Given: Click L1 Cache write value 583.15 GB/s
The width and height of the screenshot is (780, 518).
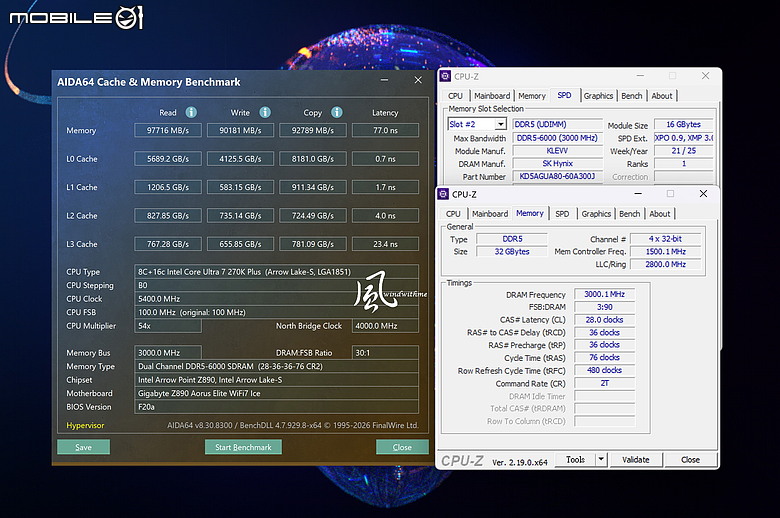Looking at the screenshot, I should click(240, 187).
